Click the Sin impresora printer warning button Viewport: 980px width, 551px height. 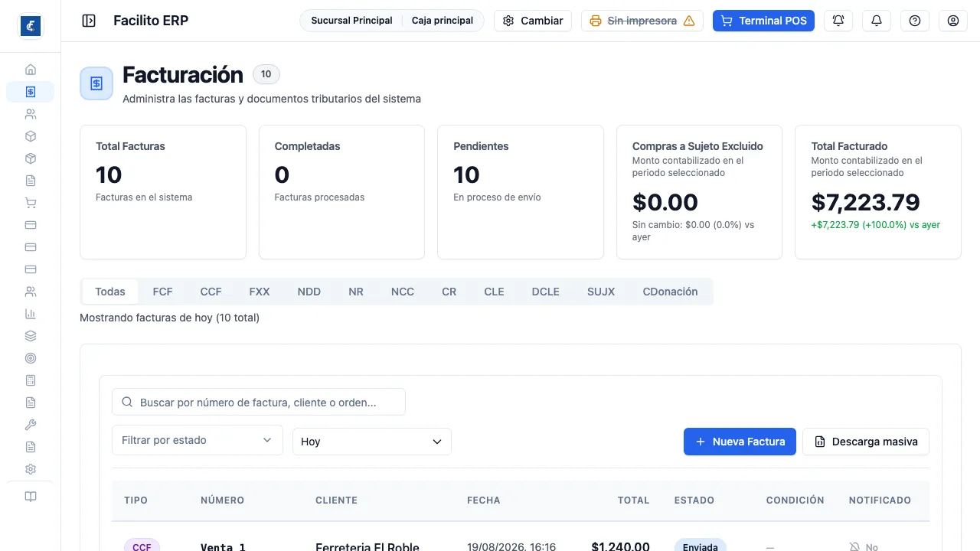click(x=642, y=21)
